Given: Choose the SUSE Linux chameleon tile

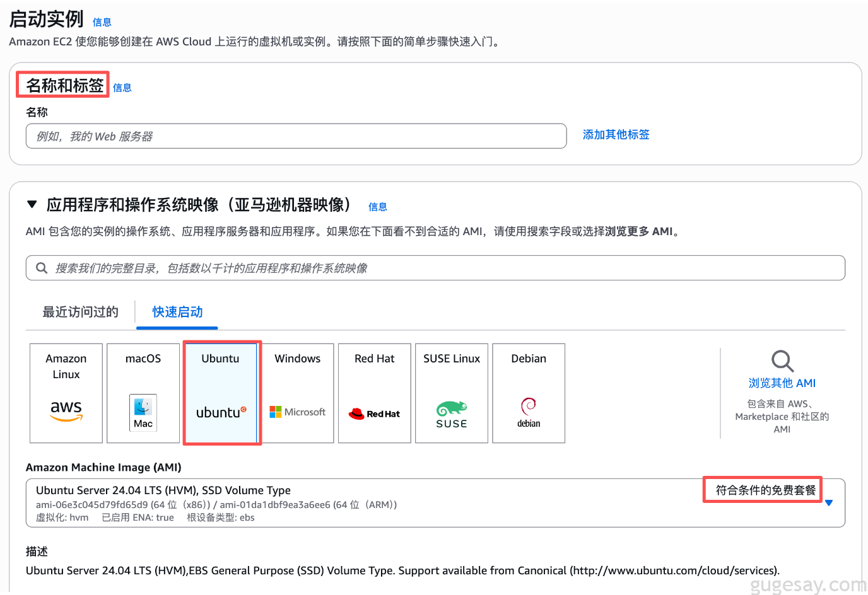Looking at the screenshot, I should click(452, 393).
